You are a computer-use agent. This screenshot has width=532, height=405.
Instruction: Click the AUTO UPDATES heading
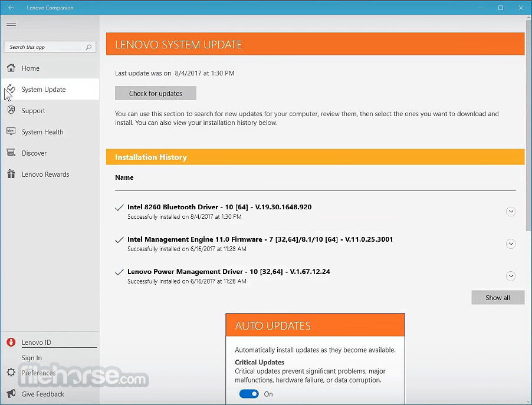tap(273, 325)
